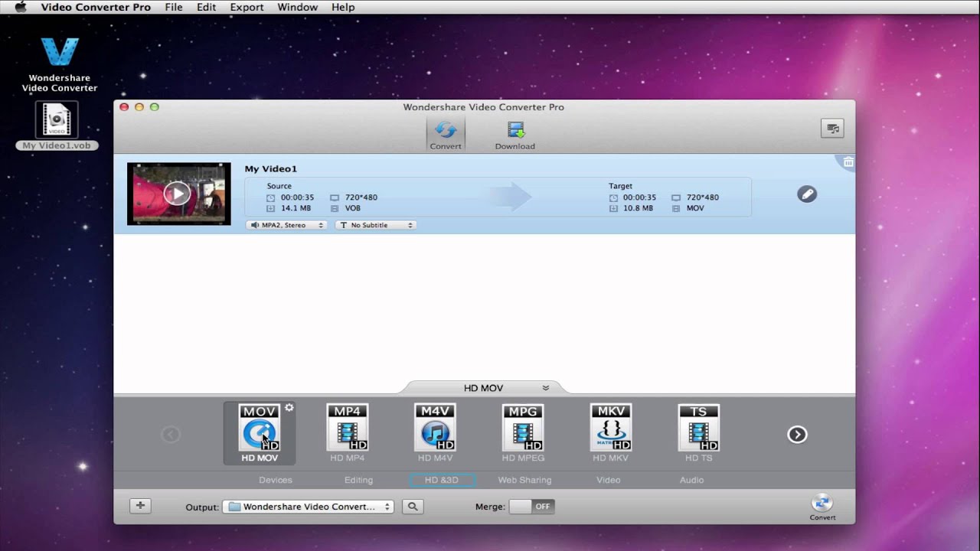Click the target size 10.8 MB text
Viewport: 980px width, 551px height.
(639, 208)
